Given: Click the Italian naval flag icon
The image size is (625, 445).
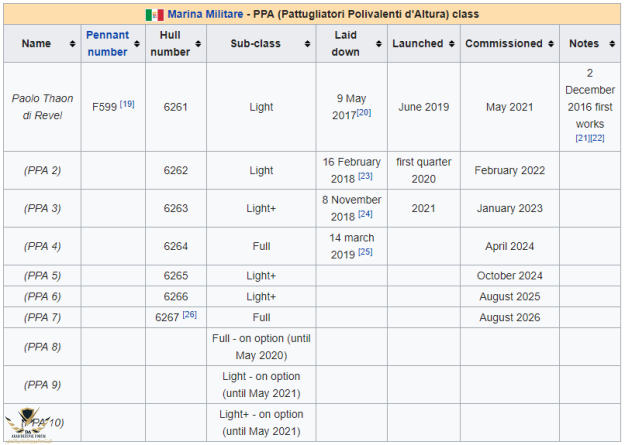Looking at the screenshot, I should tap(155, 15).
